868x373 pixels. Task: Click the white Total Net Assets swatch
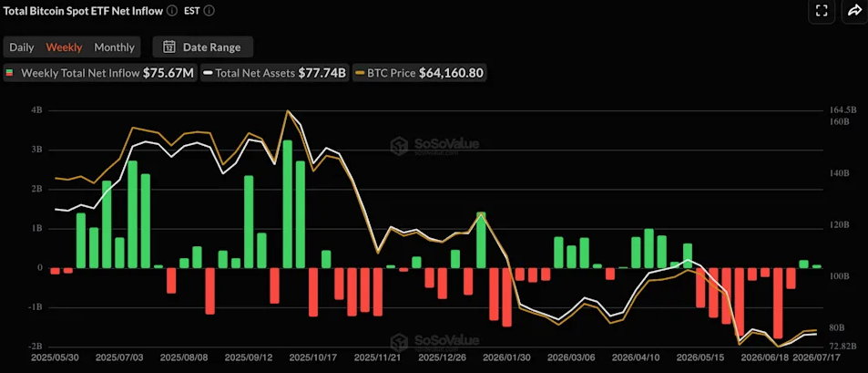[209, 73]
